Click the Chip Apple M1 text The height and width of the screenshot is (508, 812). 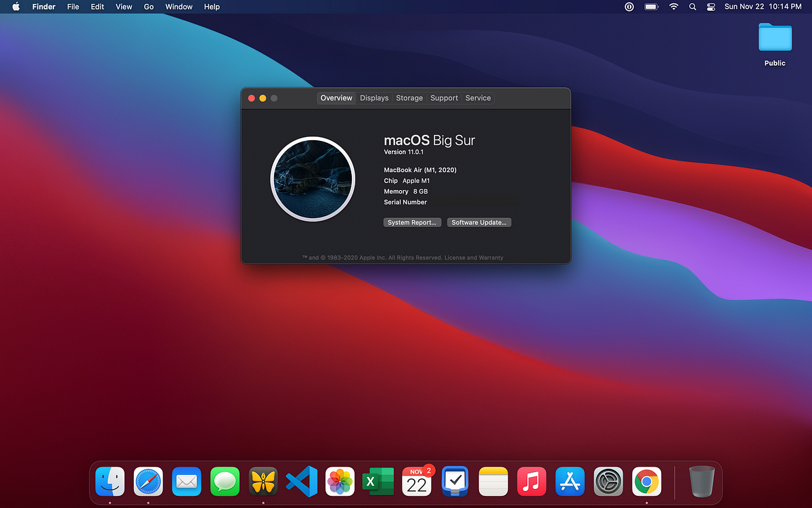click(407, 181)
